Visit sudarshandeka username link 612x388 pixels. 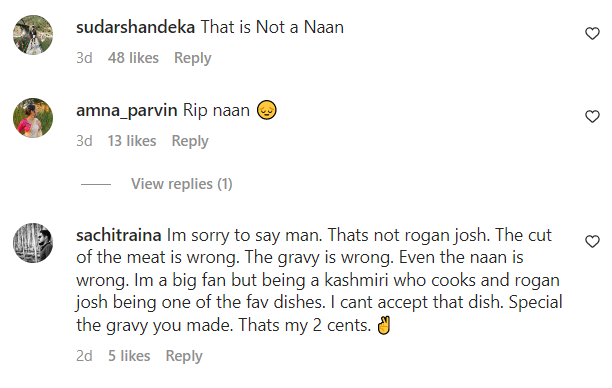click(135, 27)
